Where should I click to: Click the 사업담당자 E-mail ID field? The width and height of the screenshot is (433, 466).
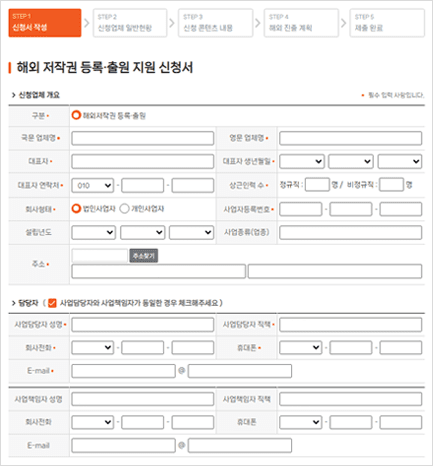click(123, 371)
